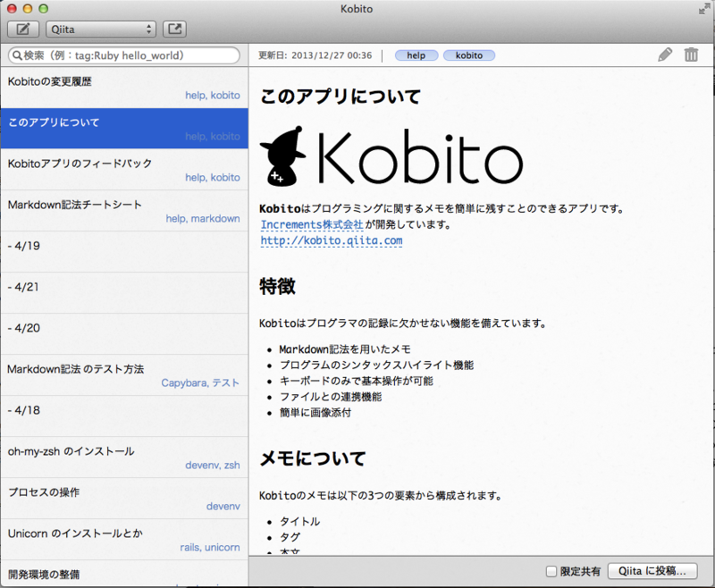Click the Qiita に投稿... button
Screen dimensions: 715x588
(652, 571)
